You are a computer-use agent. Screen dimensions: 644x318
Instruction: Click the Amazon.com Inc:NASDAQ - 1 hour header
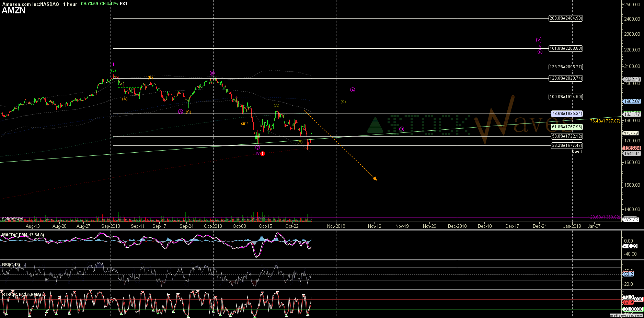point(39,4)
